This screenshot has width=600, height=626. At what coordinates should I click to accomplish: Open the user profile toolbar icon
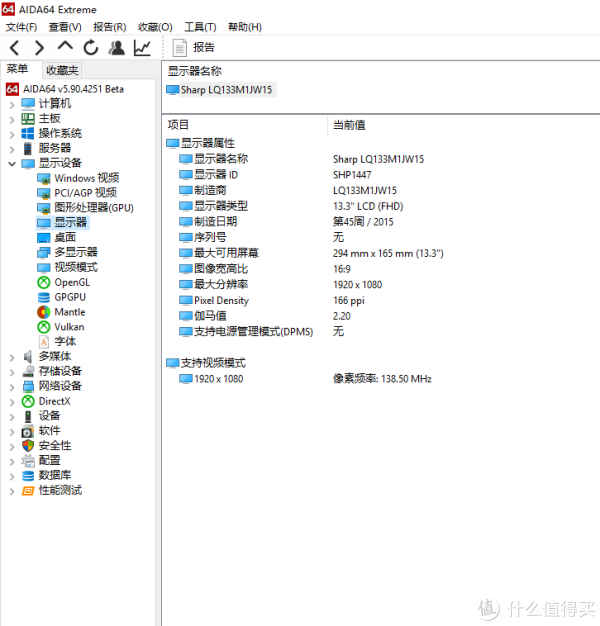[x=117, y=48]
